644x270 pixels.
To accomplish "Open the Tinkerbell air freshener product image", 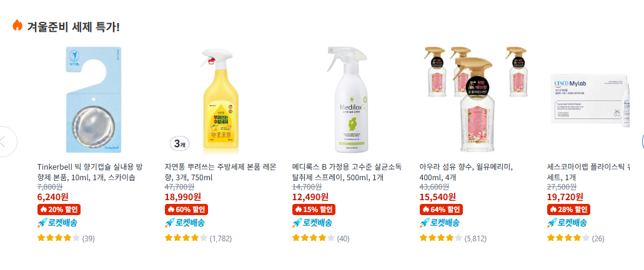I will [x=94, y=100].
